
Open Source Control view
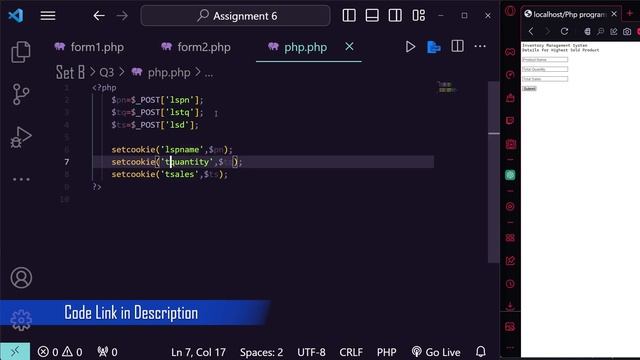(21, 94)
